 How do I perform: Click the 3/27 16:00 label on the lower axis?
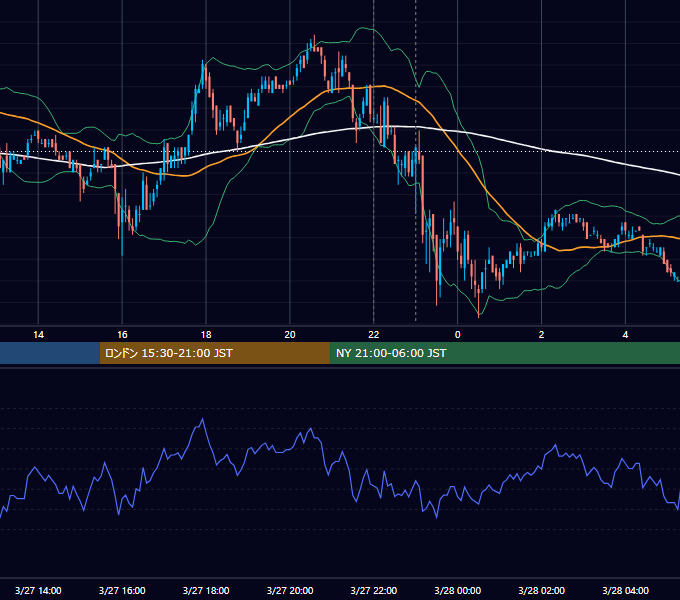[122, 590]
